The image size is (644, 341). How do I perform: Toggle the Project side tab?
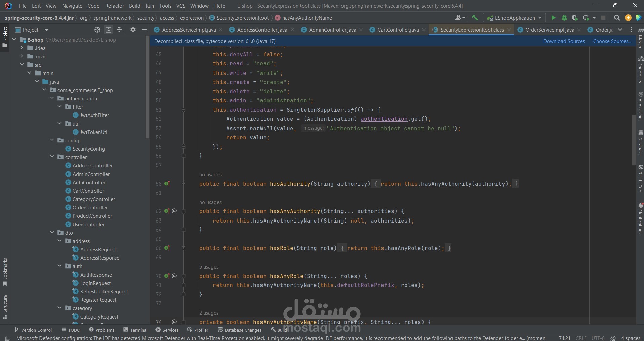coord(5,37)
